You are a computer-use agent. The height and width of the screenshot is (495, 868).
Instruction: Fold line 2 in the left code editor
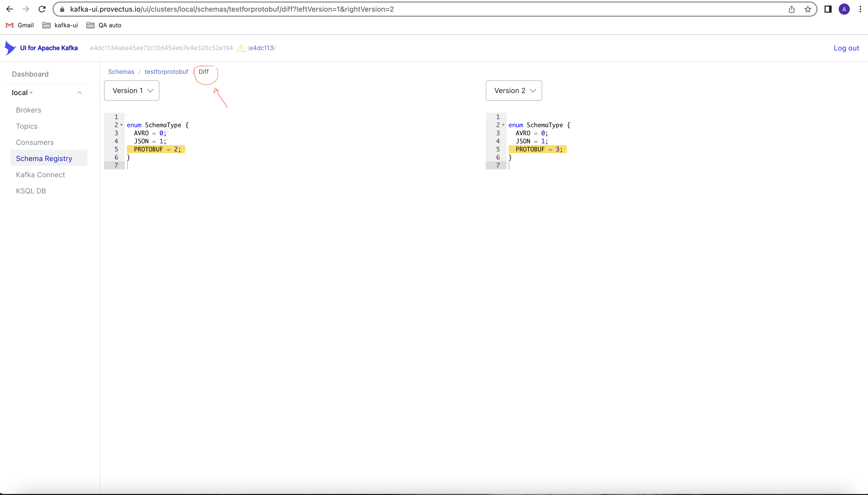pos(122,125)
